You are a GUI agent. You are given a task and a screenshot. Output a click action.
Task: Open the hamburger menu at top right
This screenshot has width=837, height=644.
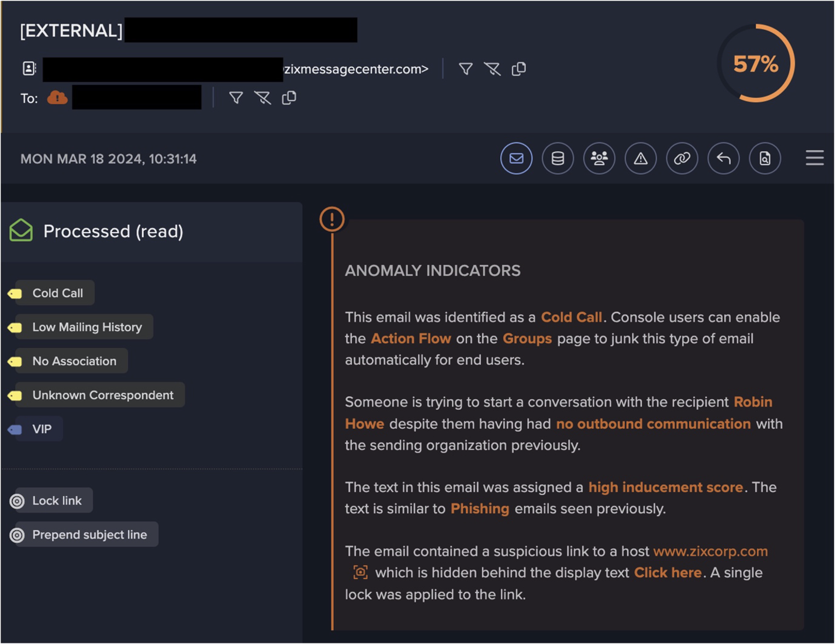[814, 158]
